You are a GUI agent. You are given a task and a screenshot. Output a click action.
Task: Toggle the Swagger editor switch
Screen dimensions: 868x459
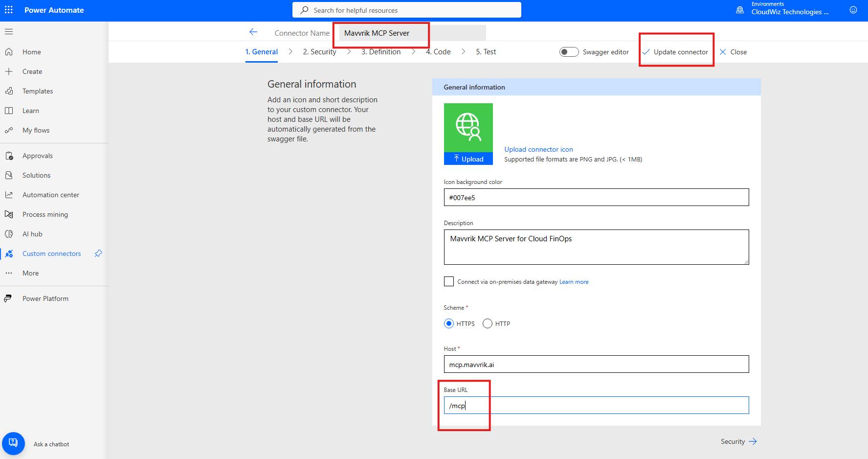click(x=569, y=52)
